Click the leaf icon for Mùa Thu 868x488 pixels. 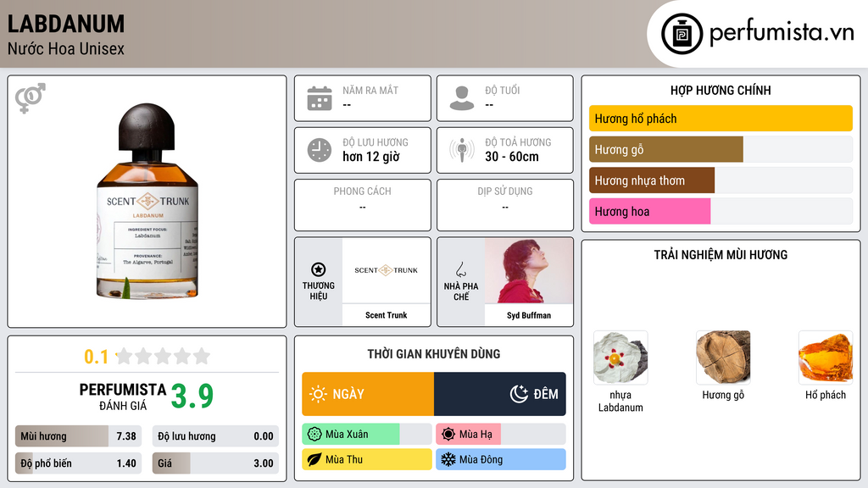314,460
